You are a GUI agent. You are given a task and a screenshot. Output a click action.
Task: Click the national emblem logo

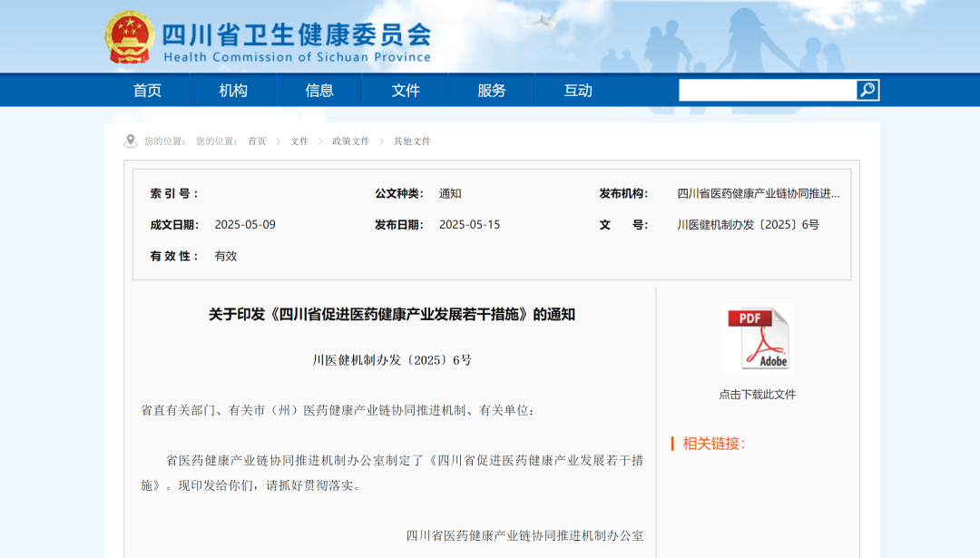pos(131,34)
